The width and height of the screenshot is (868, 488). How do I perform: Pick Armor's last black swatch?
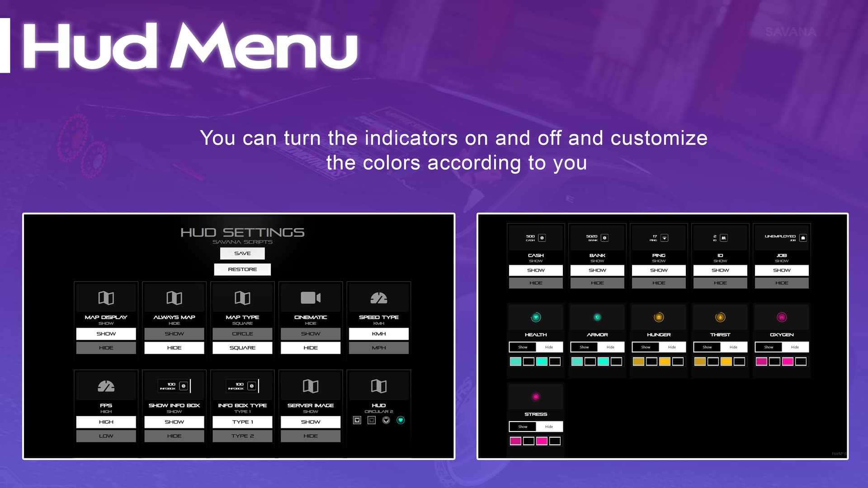[616, 361]
